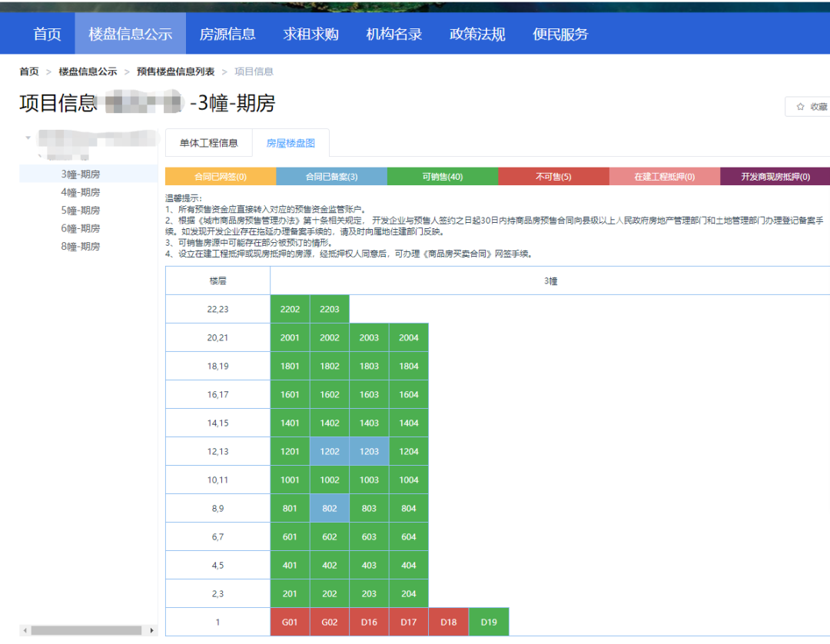
Task: Select 5幢-期房 in tree
Action: click(81, 210)
